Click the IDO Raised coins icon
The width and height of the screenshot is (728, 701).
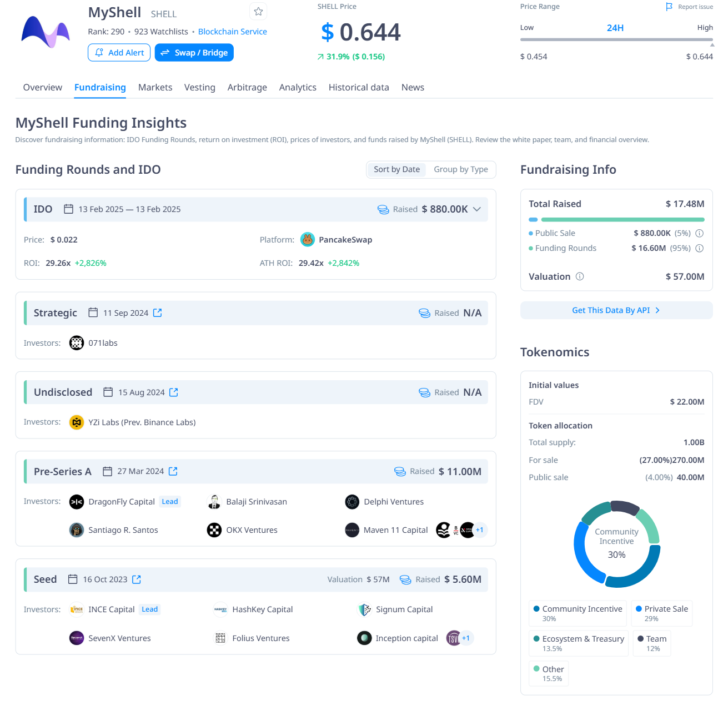(x=383, y=209)
